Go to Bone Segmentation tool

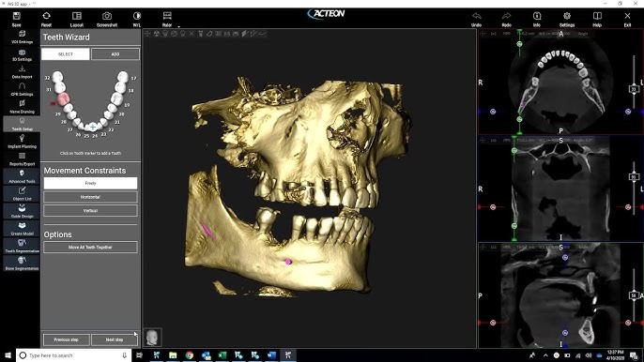click(x=22, y=264)
